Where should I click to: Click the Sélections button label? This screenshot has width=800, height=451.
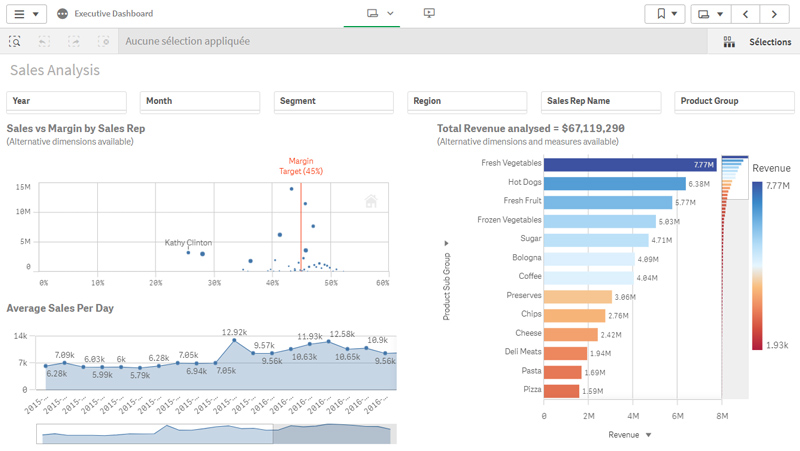click(770, 42)
